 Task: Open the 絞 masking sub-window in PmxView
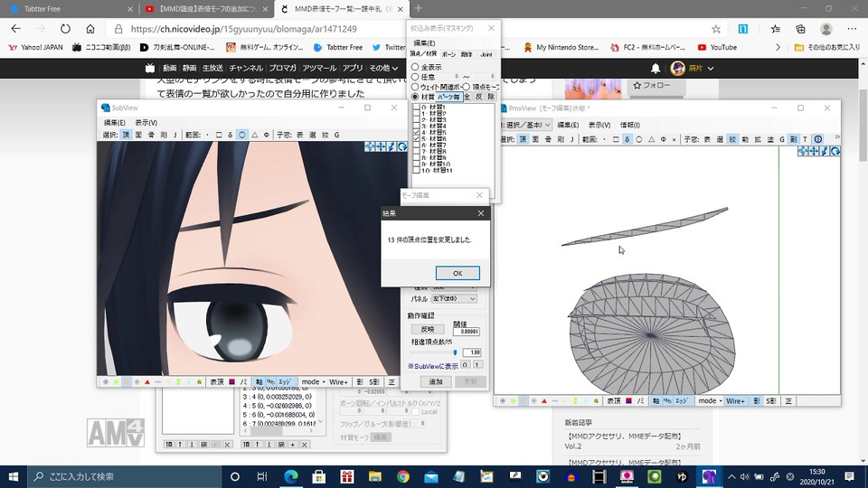point(732,139)
